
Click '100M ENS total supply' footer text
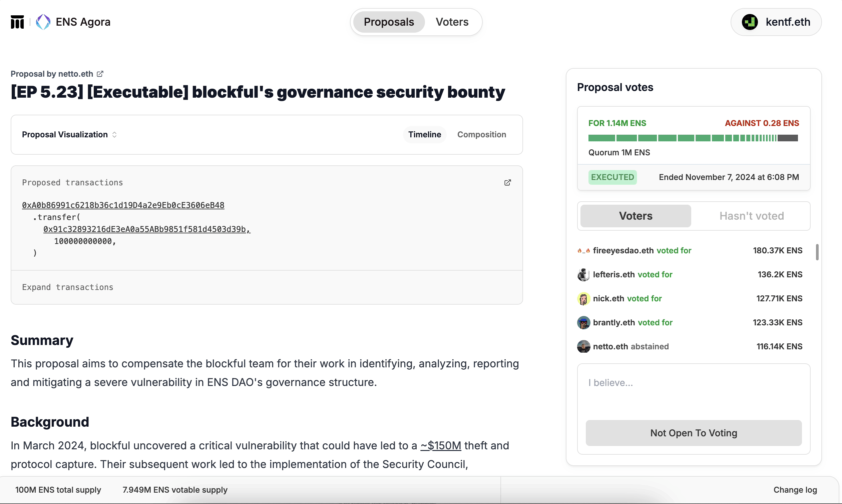point(58,490)
